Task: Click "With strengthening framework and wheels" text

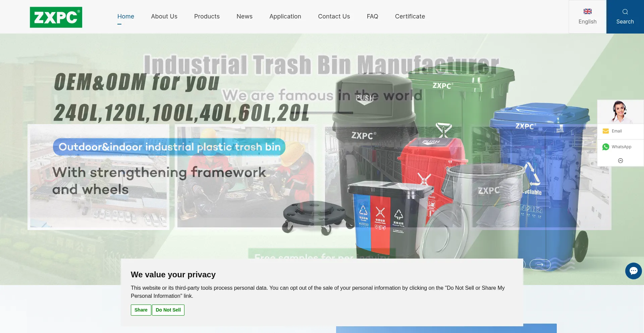Action: click(x=159, y=181)
